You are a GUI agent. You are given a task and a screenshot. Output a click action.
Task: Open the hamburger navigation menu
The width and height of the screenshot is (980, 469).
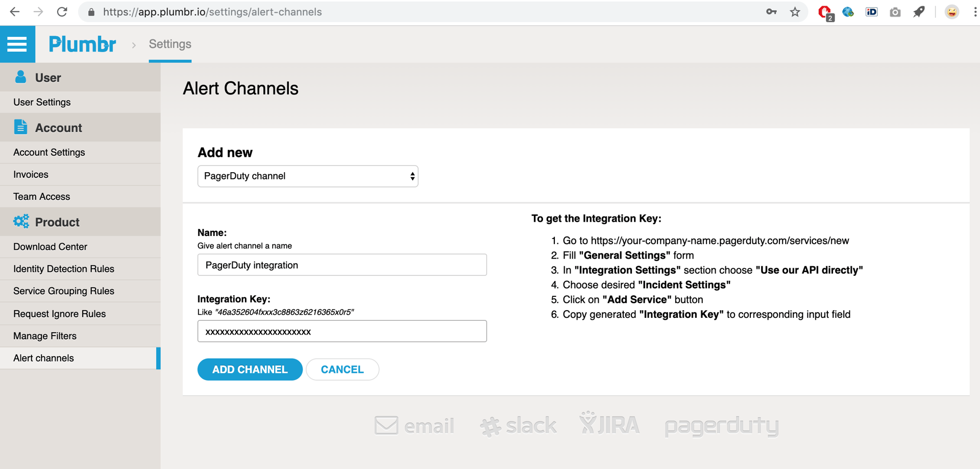[x=17, y=44]
